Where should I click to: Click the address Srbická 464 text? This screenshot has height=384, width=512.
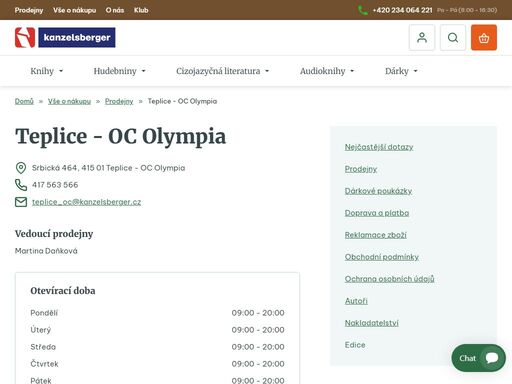(108, 168)
